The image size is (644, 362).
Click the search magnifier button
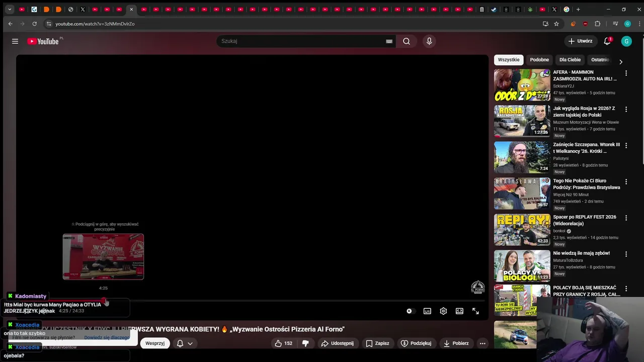click(407, 41)
